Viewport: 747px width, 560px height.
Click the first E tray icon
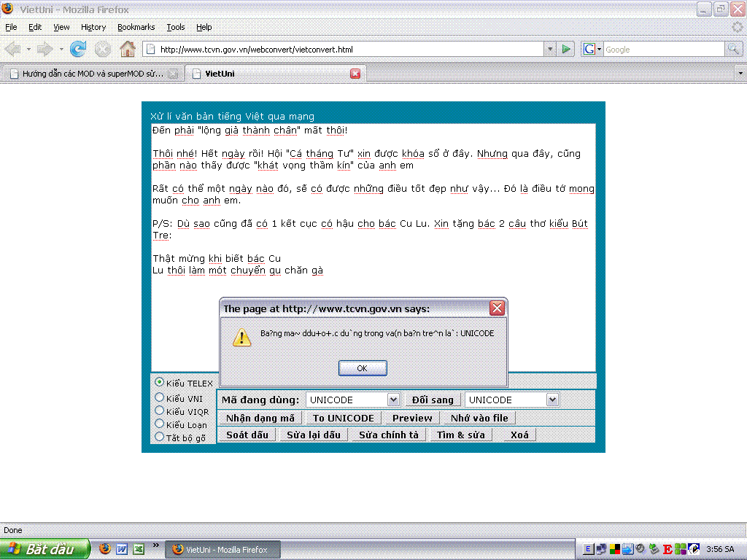tap(588, 550)
